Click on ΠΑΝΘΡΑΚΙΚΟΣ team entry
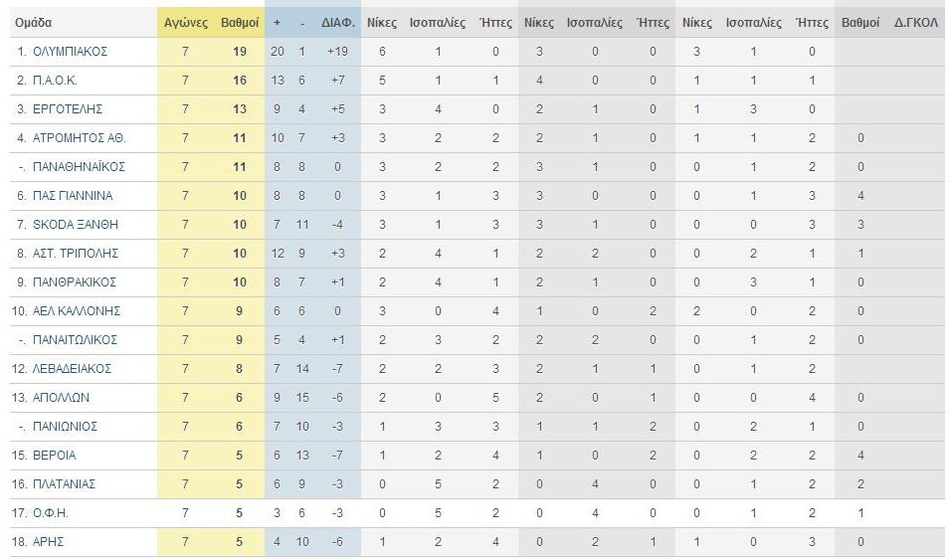The height and width of the screenshot is (560, 950). [75, 281]
